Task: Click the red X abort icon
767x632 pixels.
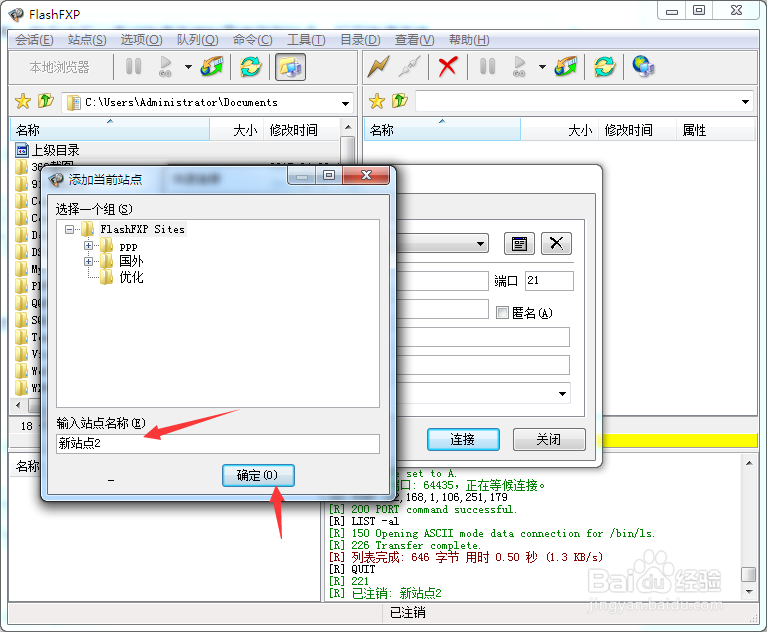Action: coord(448,67)
